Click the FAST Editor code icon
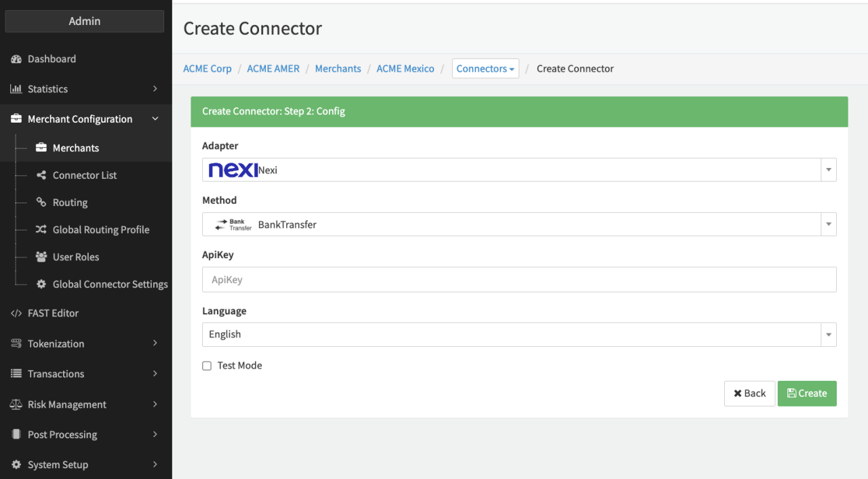Viewport: 868px width, 479px height. 16,313
